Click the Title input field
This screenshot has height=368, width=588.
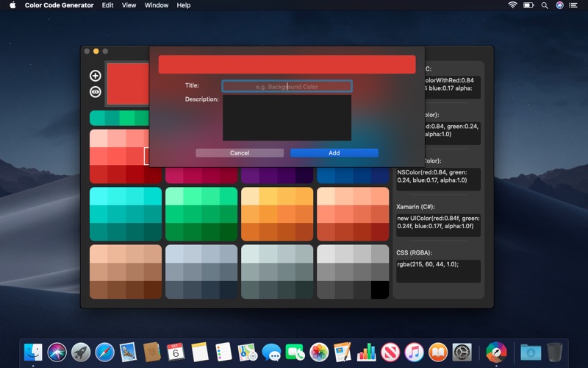pyautogui.click(x=287, y=86)
